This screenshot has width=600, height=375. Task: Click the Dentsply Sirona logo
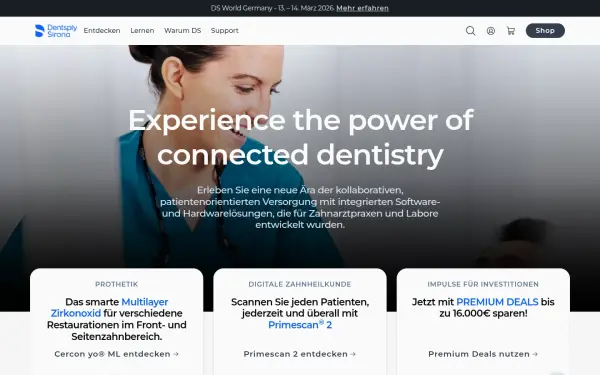56,31
